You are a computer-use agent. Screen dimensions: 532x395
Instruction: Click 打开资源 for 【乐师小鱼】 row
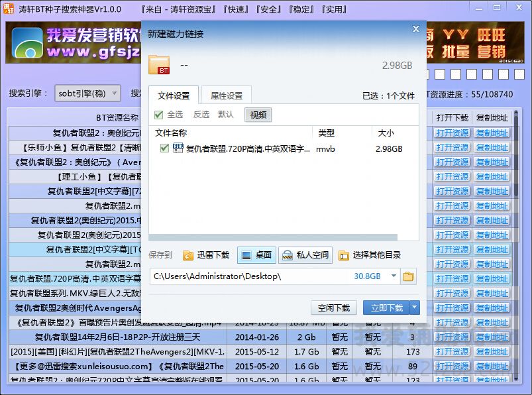tap(452, 148)
